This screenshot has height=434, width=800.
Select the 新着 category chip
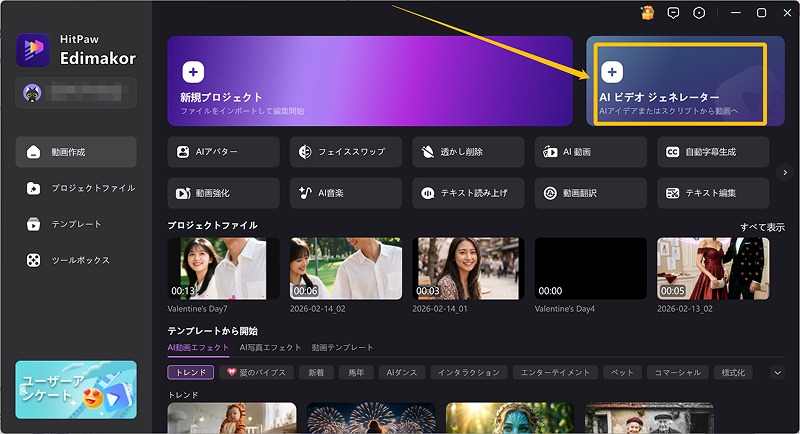[316, 373]
